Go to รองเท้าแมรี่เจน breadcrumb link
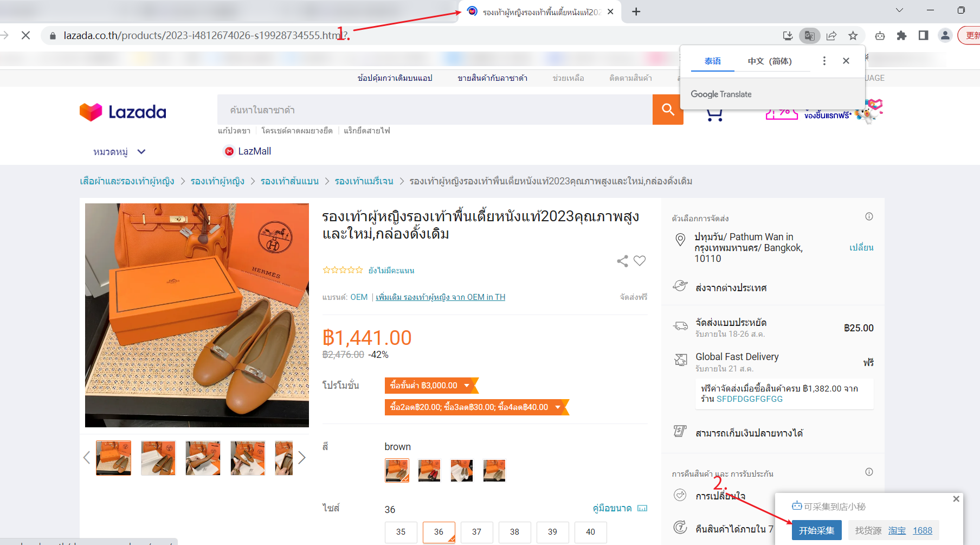 [x=364, y=181]
